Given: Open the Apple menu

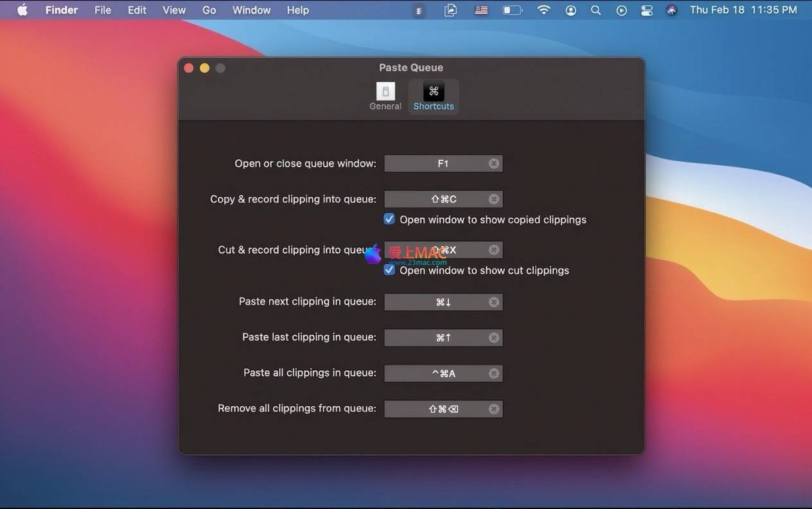Looking at the screenshot, I should [22, 10].
